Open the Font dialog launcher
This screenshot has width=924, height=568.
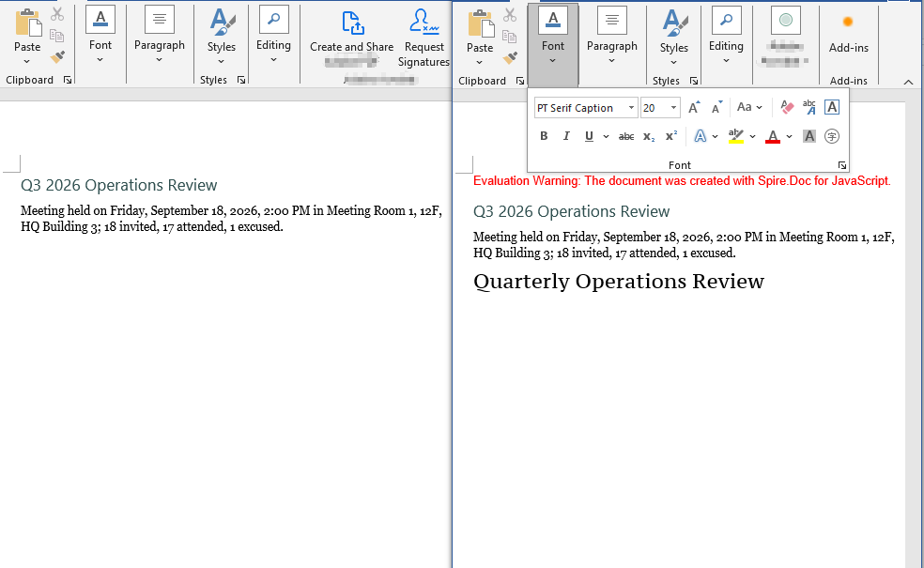(841, 165)
